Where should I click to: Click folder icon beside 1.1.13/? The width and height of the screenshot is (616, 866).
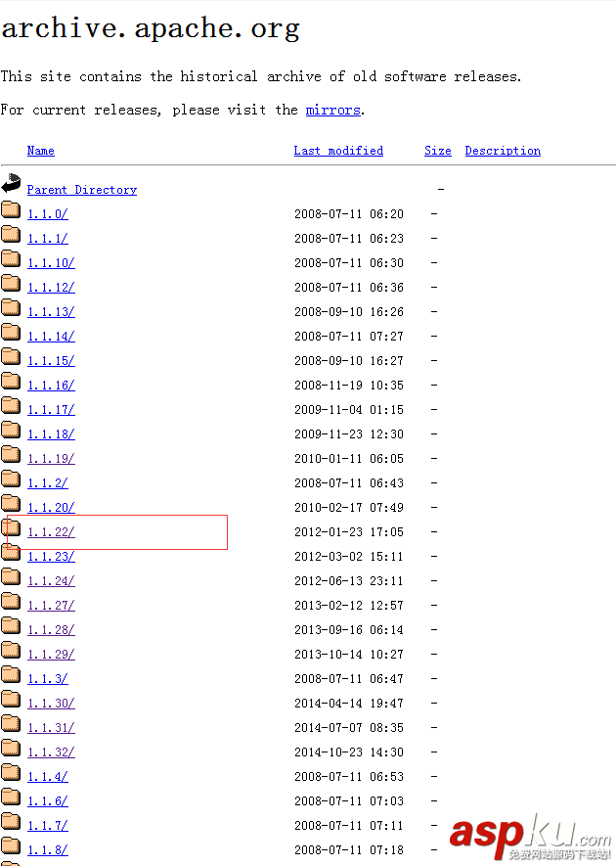tap(11, 307)
